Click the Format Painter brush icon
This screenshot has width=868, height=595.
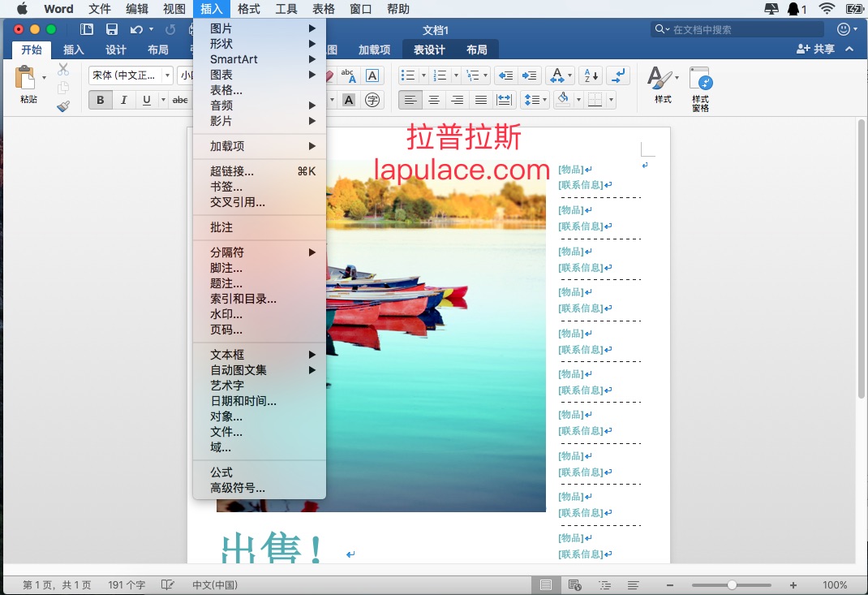click(63, 106)
